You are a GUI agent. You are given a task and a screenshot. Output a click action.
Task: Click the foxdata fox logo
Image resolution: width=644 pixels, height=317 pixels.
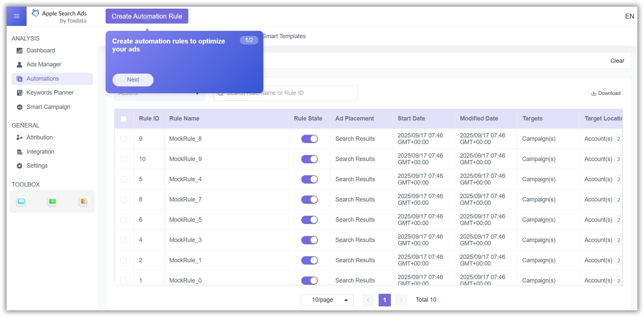tap(35, 13)
